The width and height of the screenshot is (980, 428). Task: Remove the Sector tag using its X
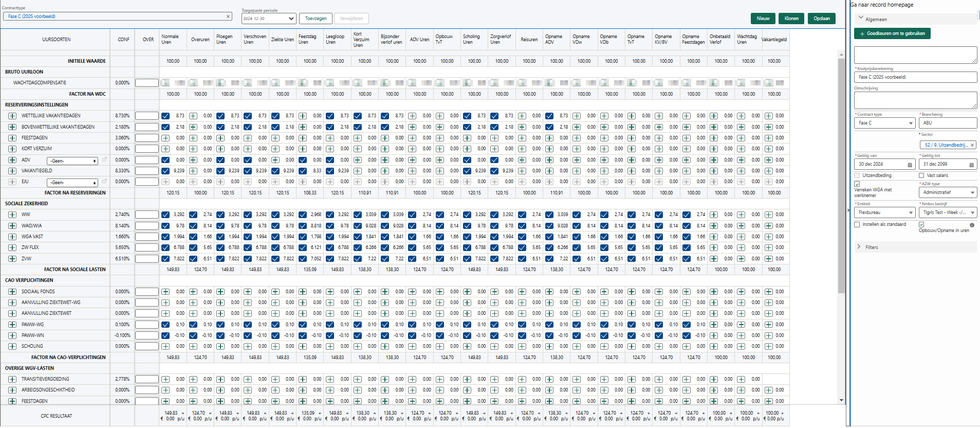972,145
